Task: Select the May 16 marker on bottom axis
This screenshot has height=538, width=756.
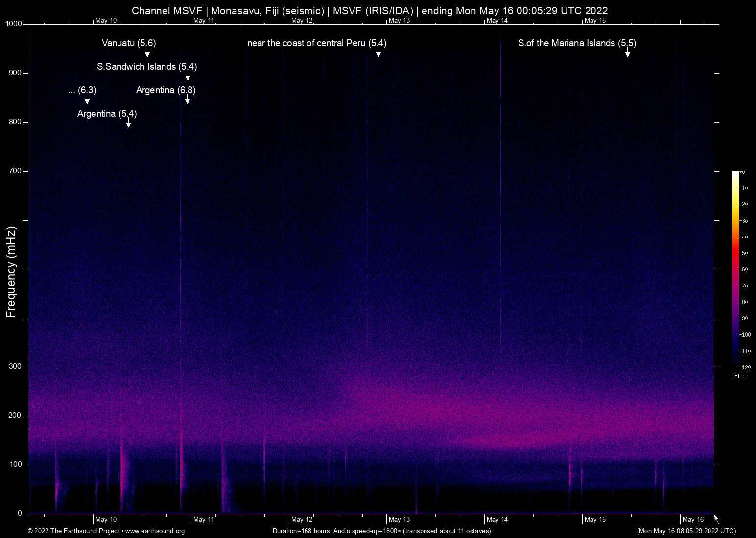Action: [693, 520]
